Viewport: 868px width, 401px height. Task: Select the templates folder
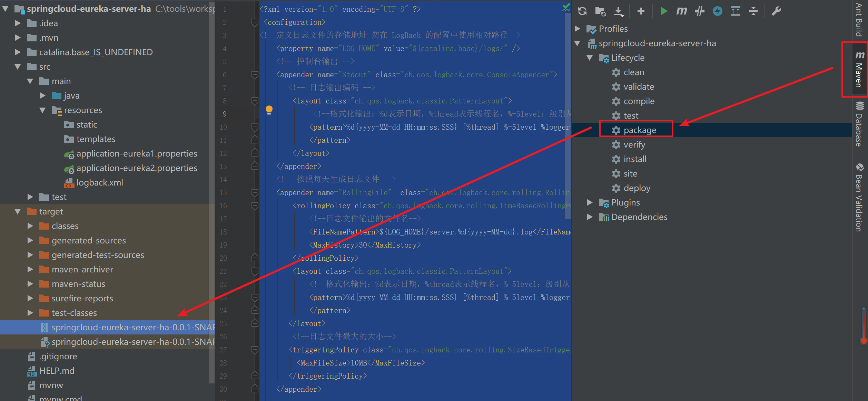coord(90,139)
